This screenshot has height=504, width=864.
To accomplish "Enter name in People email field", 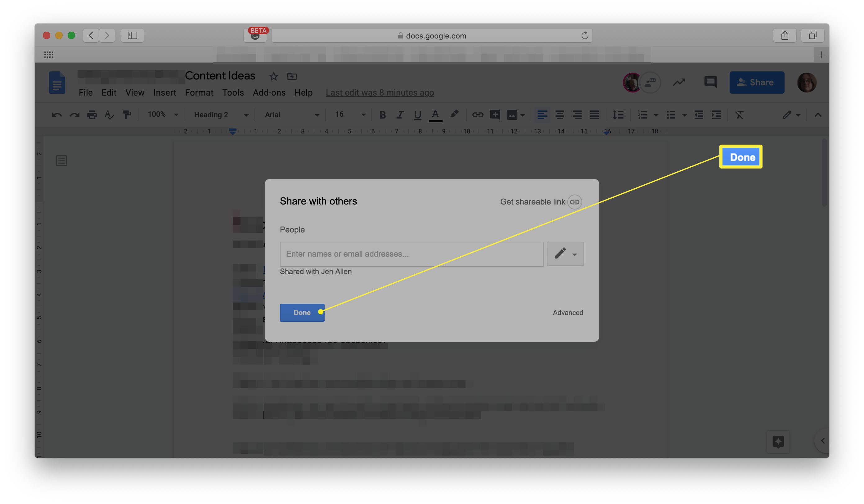I will coord(412,253).
